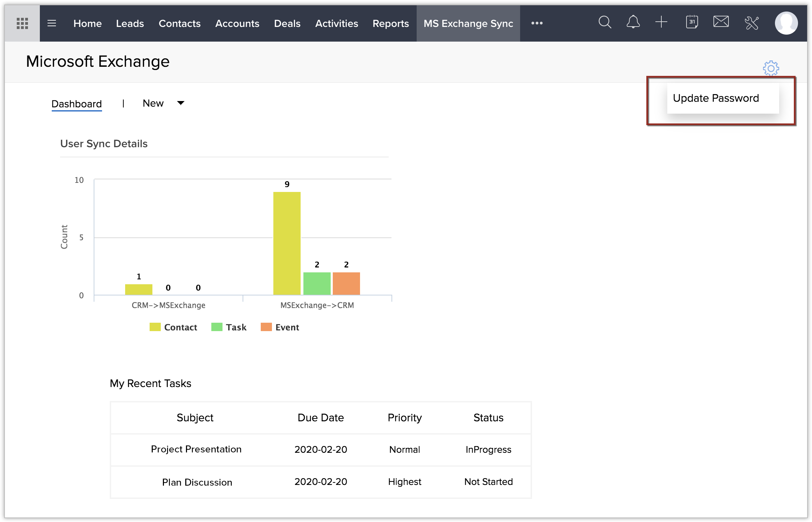
Task: Click the plus create-new icon
Action: point(661,23)
